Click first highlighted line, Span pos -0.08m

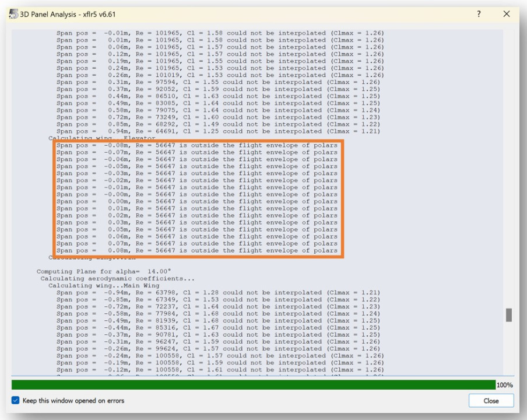196,145
